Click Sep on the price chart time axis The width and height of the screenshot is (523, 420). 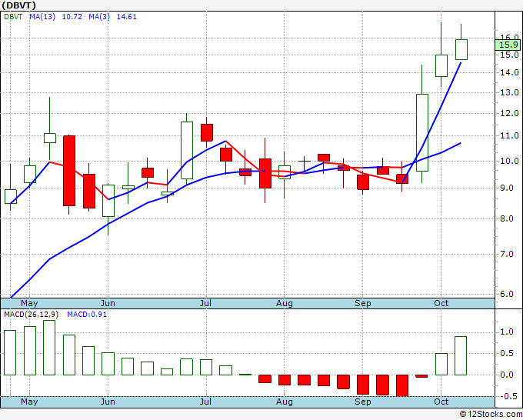tap(362, 303)
